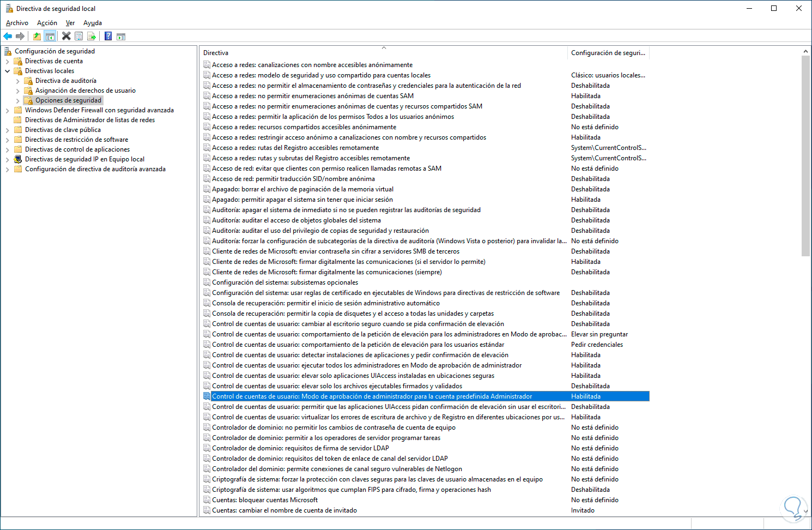Sort by Configuración de seguridad column header
The height and width of the screenshot is (530, 812).
pyautogui.click(x=608, y=53)
